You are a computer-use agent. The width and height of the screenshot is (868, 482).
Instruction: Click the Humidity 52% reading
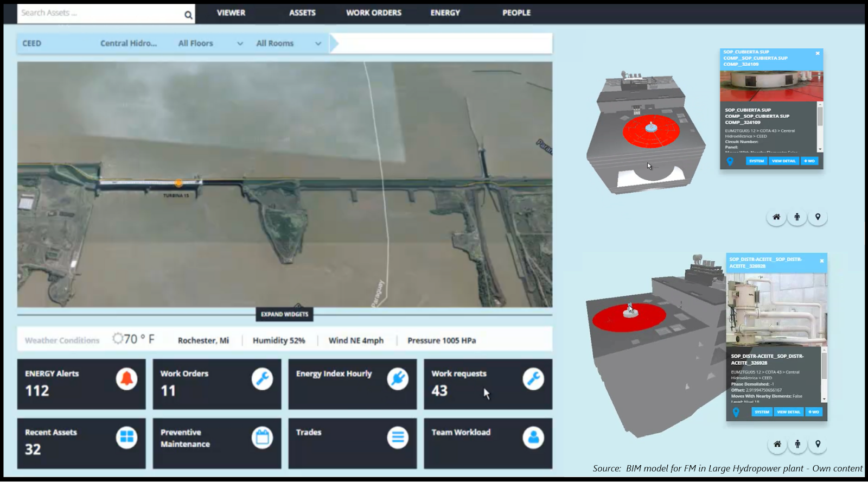279,340
